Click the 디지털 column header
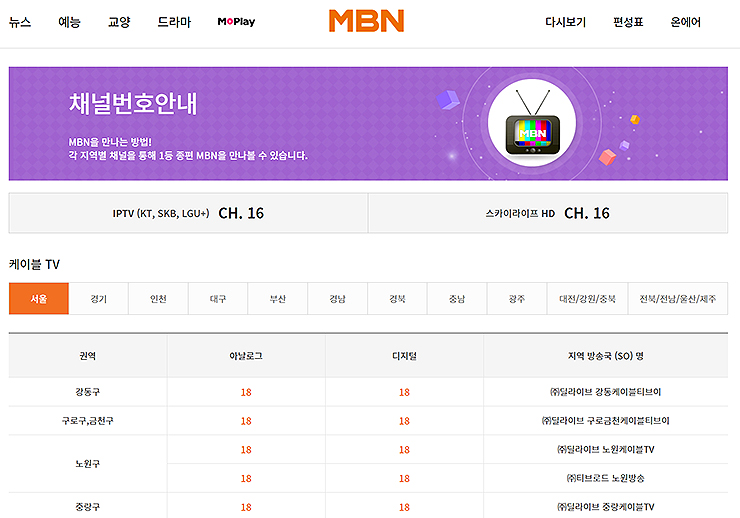Viewport: 740px width, 518px height. click(x=404, y=356)
